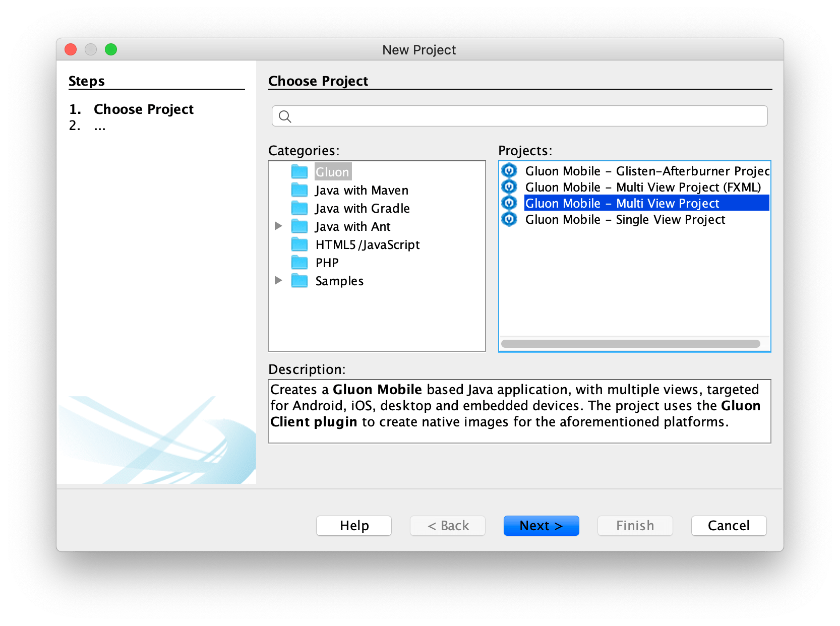Screen dimensions: 840x626
Task: Click the Choose Project step in Steps
Action: pyautogui.click(x=144, y=109)
